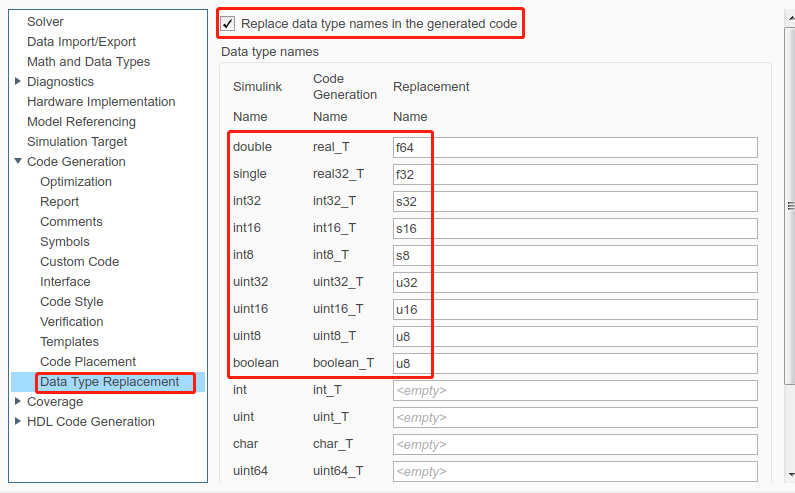Click the scroll down arrow
Image resolution: width=795 pixels, height=493 pixels.
point(791,475)
